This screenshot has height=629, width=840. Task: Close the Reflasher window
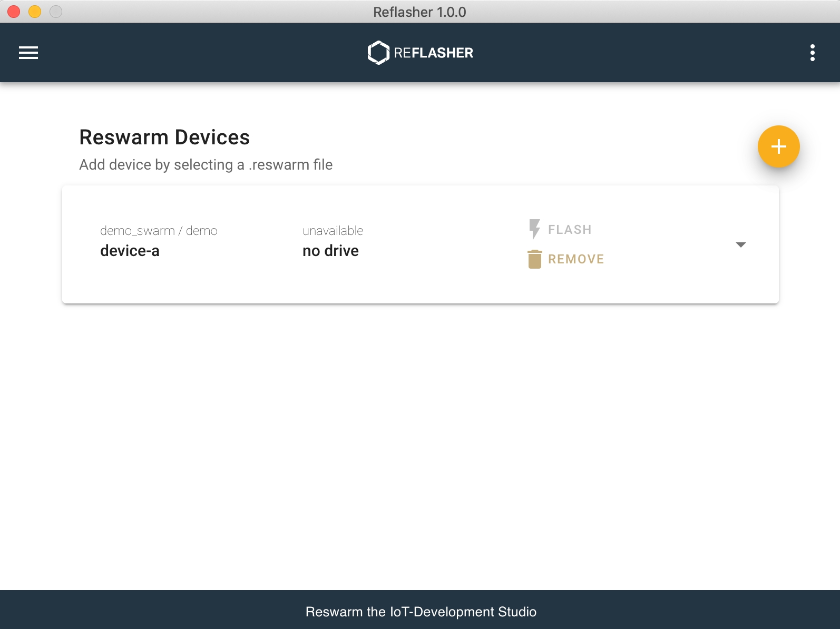[x=14, y=12]
